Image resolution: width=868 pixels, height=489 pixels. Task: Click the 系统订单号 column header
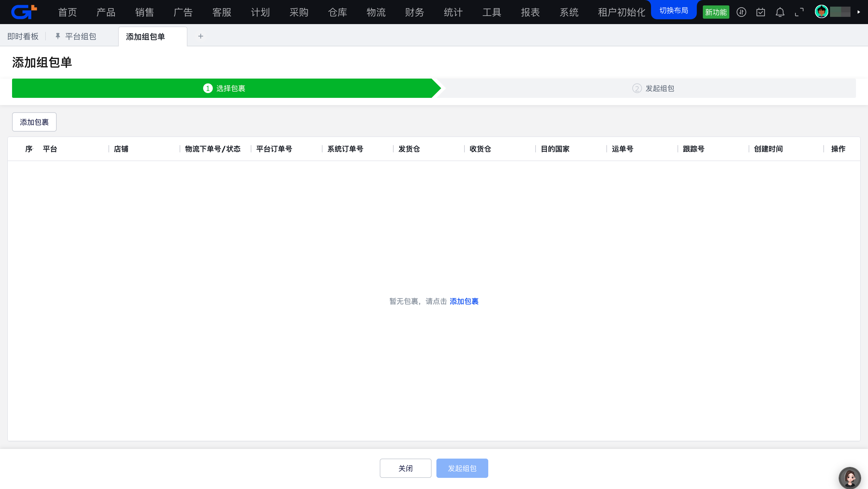point(345,149)
